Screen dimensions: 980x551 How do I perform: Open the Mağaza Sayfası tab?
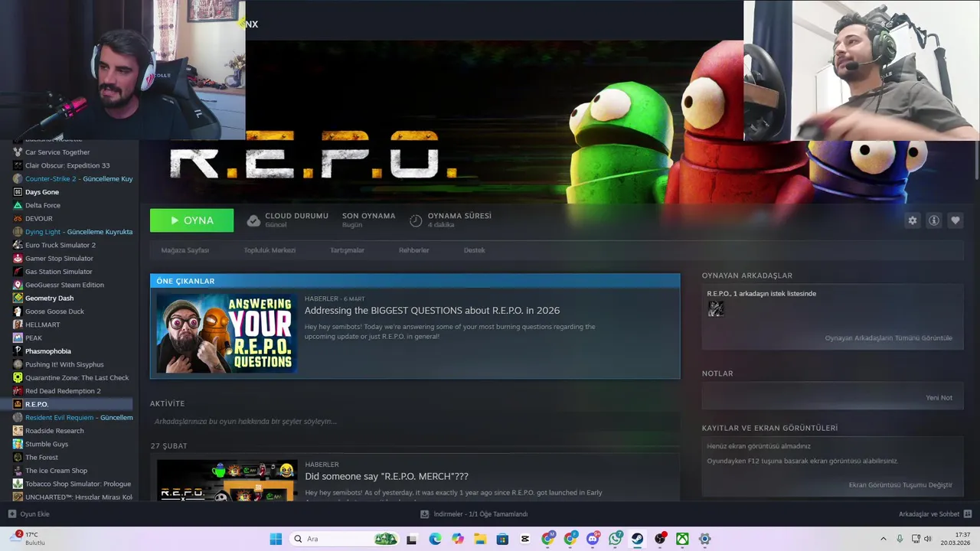tap(185, 250)
